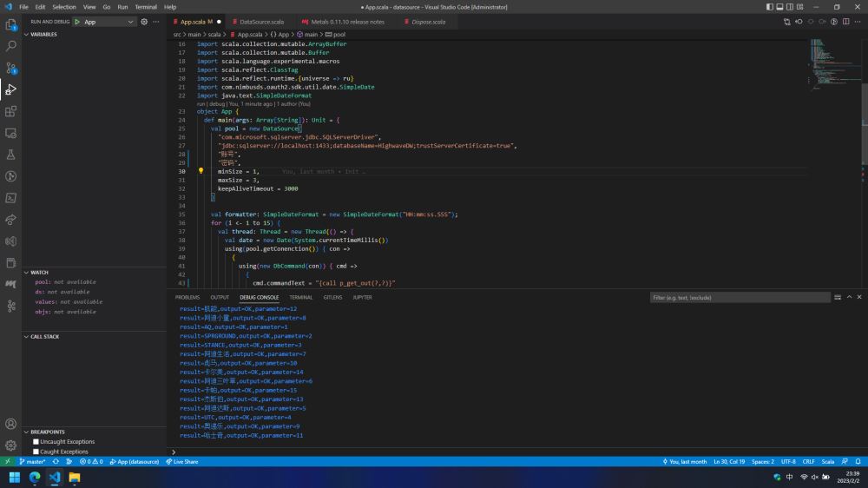Open the debug configuration dropdown showing App

coord(108,22)
